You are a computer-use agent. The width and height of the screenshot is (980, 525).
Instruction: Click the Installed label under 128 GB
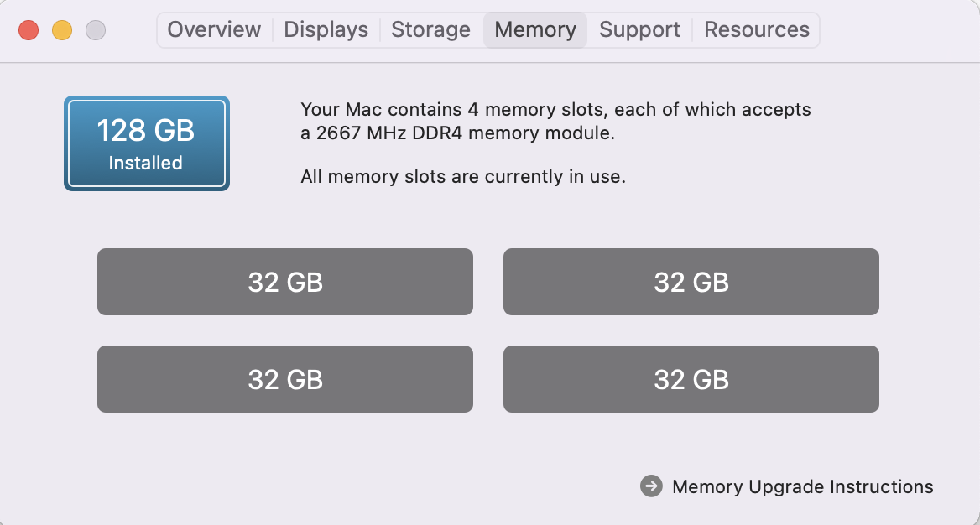tap(146, 163)
